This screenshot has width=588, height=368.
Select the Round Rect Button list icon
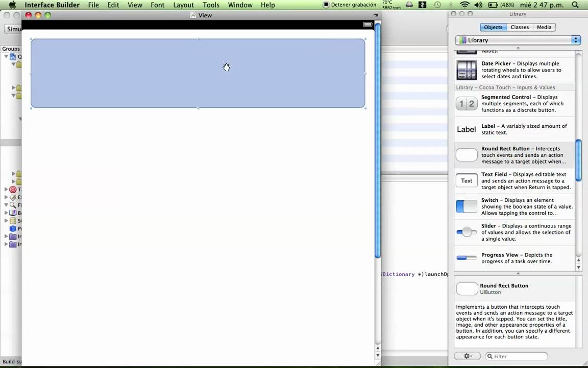(x=467, y=155)
